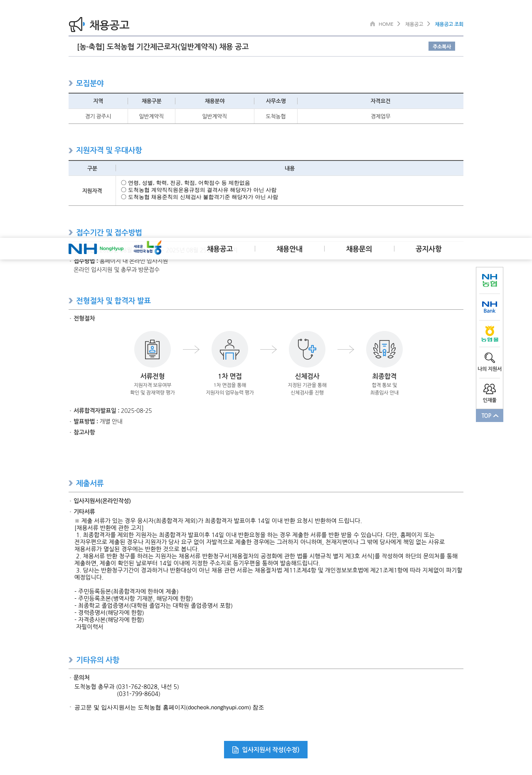The image size is (532, 775).
Task: Click the 사무소명 column header
Action: pyautogui.click(x=276, y=101)
